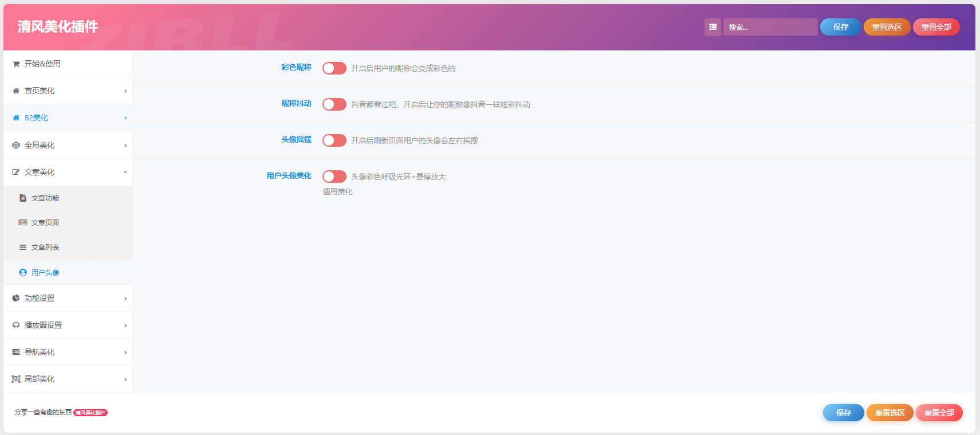Click the 用户头像美化 setting label

pos(289,176)
